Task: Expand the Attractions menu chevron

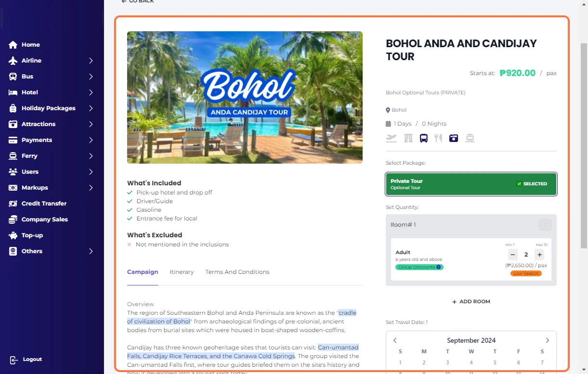Action: tap(91, 124)
